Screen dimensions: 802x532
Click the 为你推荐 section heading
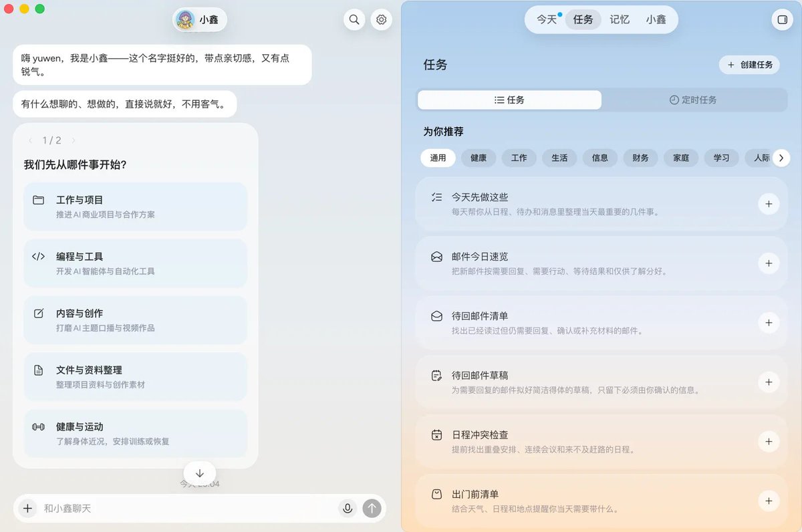click(443, 132)
